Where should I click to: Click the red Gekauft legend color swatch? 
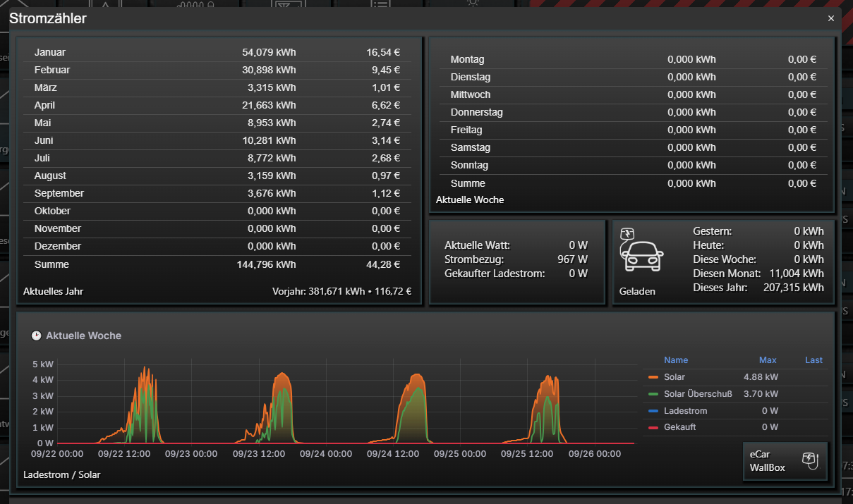coord(653,428)
